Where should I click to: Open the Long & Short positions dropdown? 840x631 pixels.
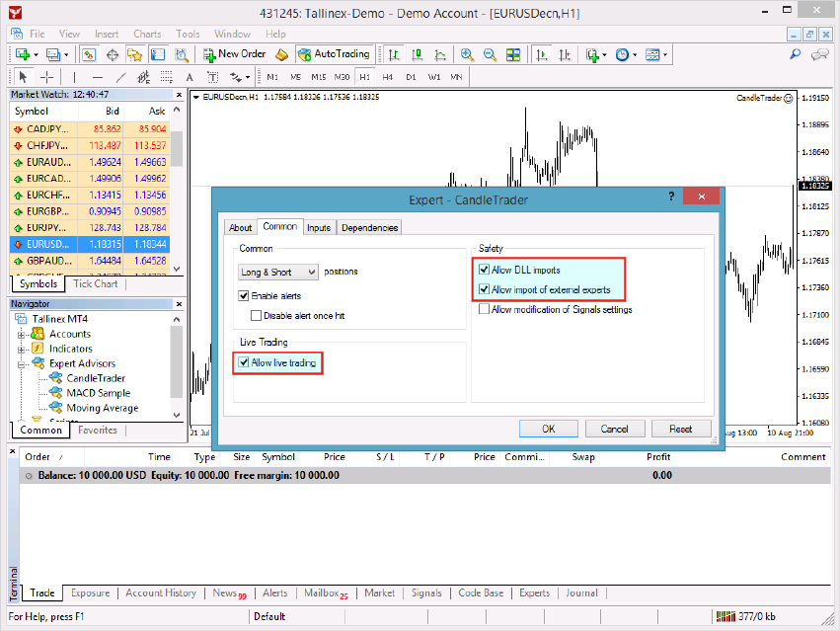[x=278, y=272]
